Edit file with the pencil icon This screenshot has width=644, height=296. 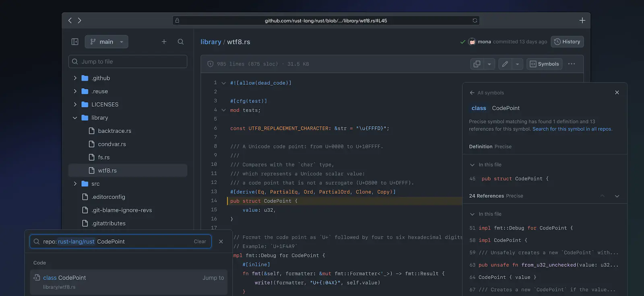click(x=505, y=64)
